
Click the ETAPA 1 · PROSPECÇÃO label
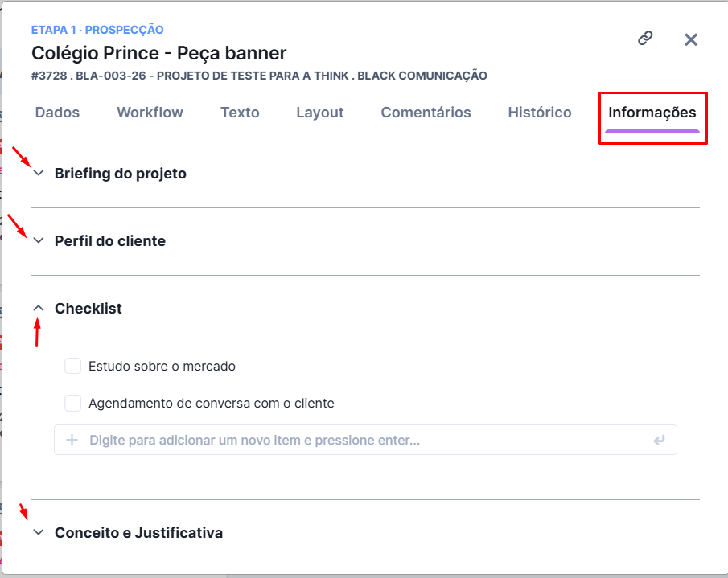[97, 30]
